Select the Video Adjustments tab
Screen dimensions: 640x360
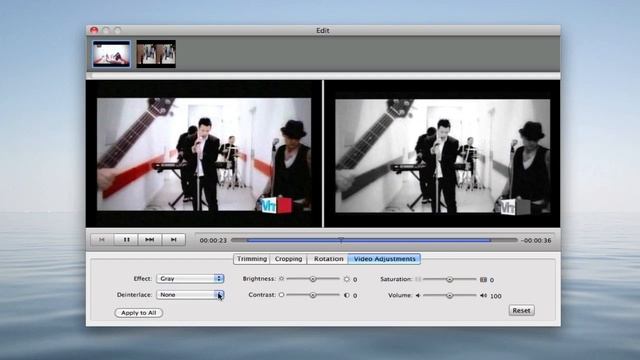(384, 259)
